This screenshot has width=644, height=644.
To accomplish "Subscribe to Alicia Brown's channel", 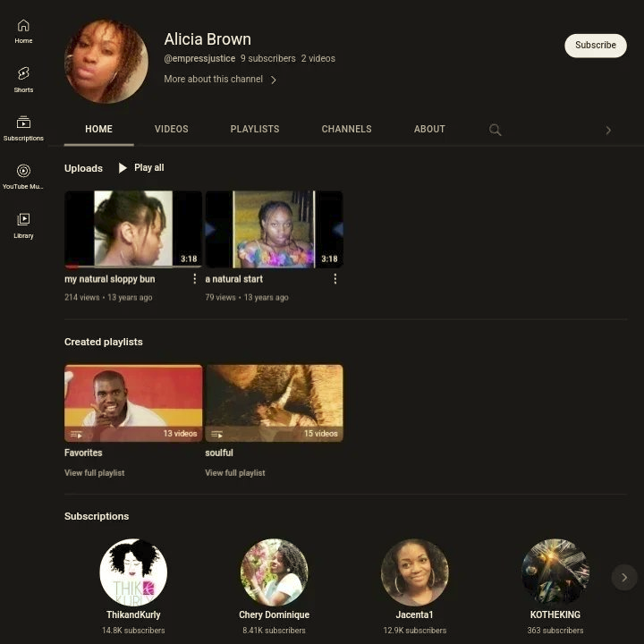I will click(x=596, y=46).
